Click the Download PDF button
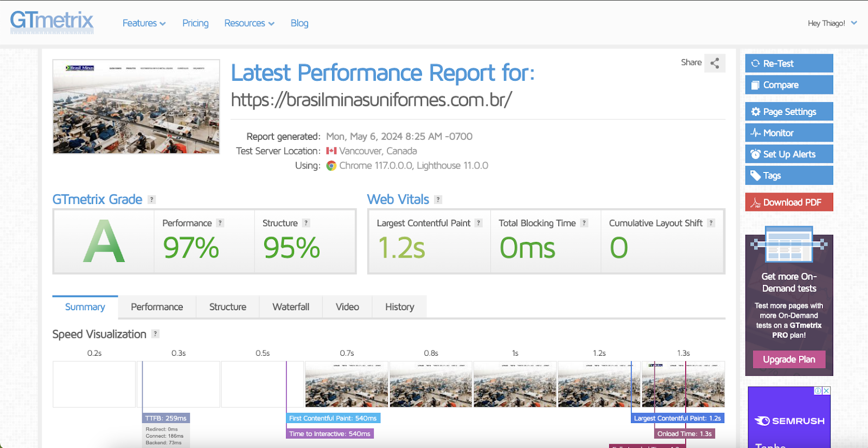This screenshot has width=868, height=448. pos(789,202)
